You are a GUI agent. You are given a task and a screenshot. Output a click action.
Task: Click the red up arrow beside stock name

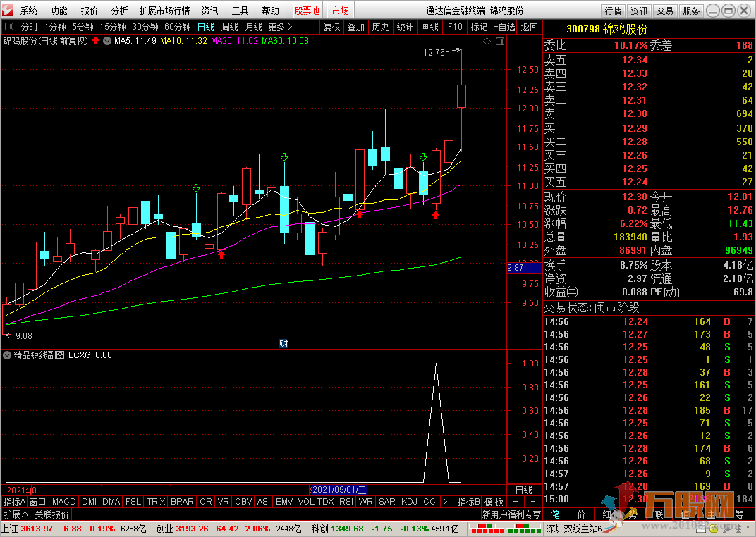[x=96, y=41]
